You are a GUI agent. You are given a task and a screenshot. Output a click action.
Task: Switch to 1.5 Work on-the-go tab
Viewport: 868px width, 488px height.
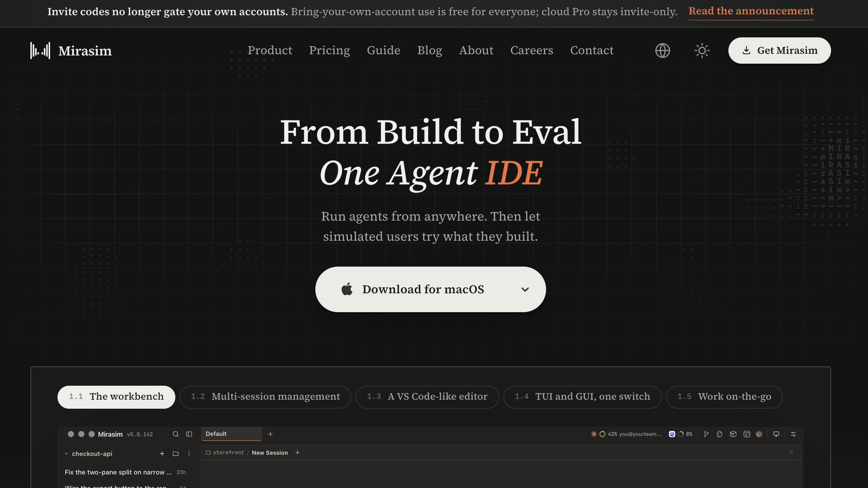(x=724, y=397)
